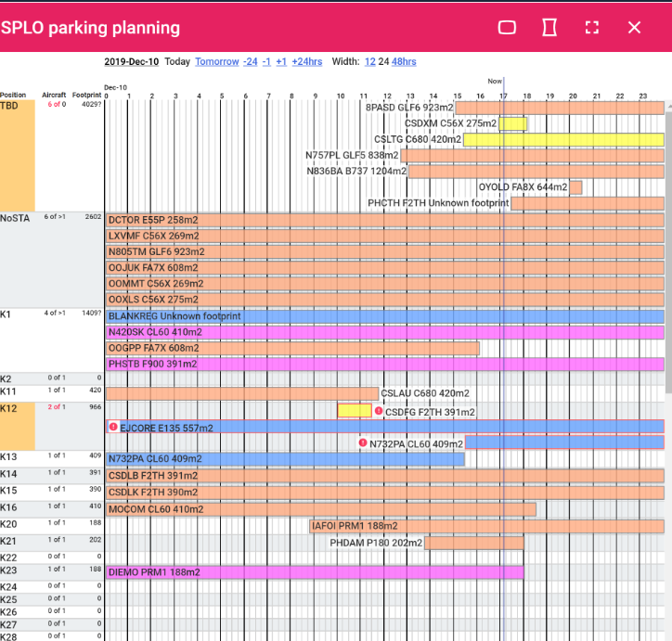
Task: Go back 24 hours with -24 link
Action: (251, 61)
